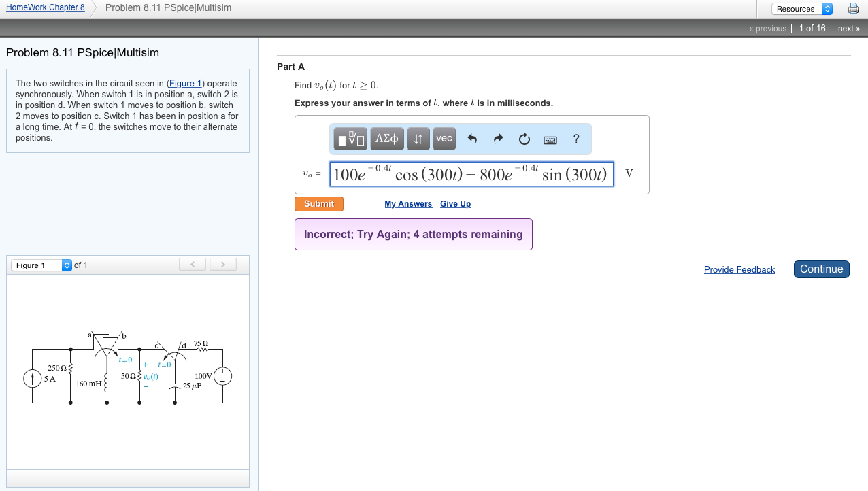This screenshot has width=868, height=491.
Task: Click the vec vector button
Action: [444, 139]
